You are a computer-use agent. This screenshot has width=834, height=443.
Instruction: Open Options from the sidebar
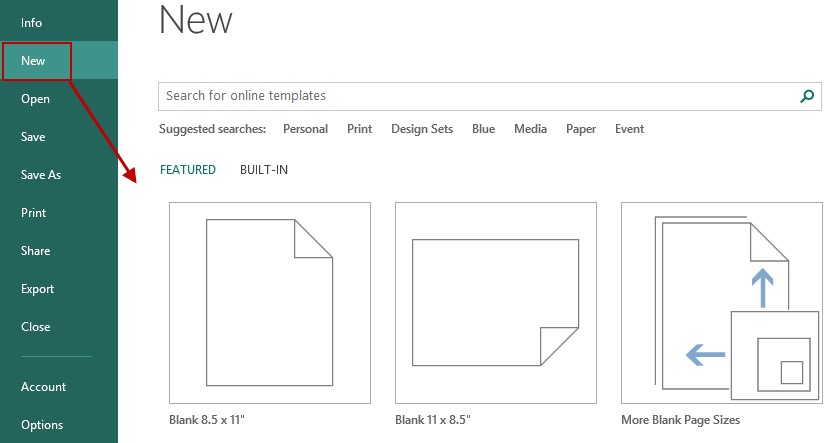[x=42, y=425]
